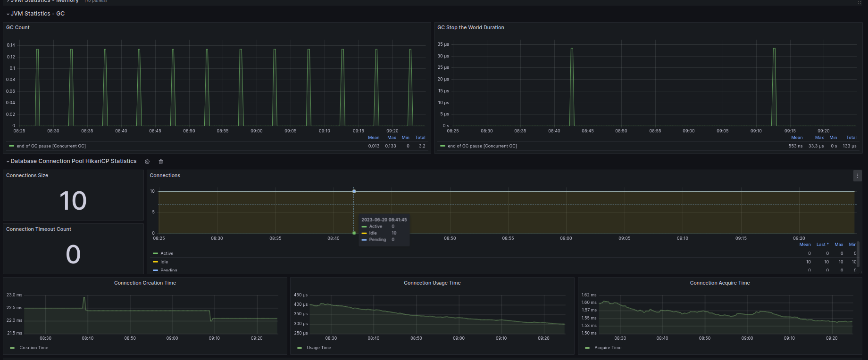Screen dimensions: 868x360
Task: Grab the drag handle on the Memory row
Action: tap(859, 2)
